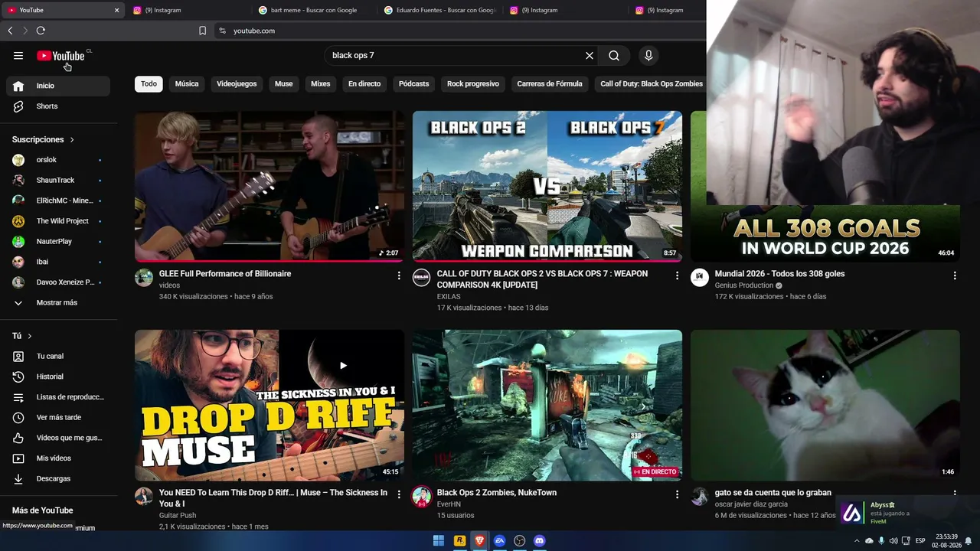The width and height of the screenshot is (980, 551).
Task: Switch to the bart meme Google tab
Action: [313, 10]
